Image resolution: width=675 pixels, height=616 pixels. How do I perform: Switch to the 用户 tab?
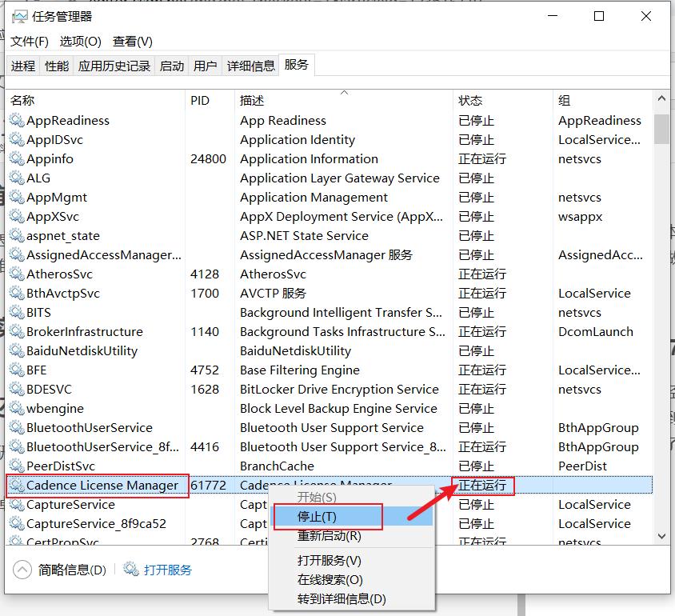(x=206, y=66)
